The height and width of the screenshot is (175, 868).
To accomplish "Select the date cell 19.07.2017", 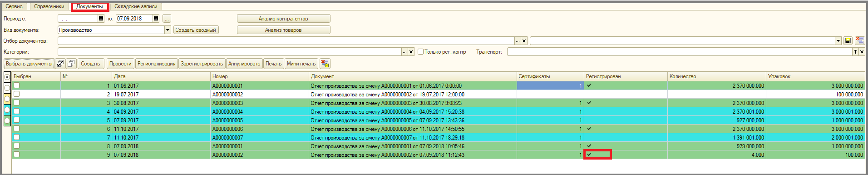I will [161, 94].
